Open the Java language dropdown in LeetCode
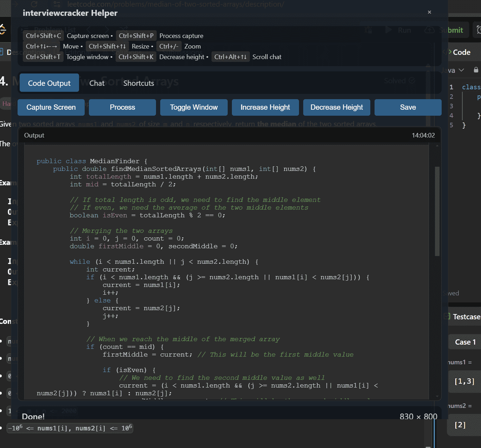 [453, 70]
